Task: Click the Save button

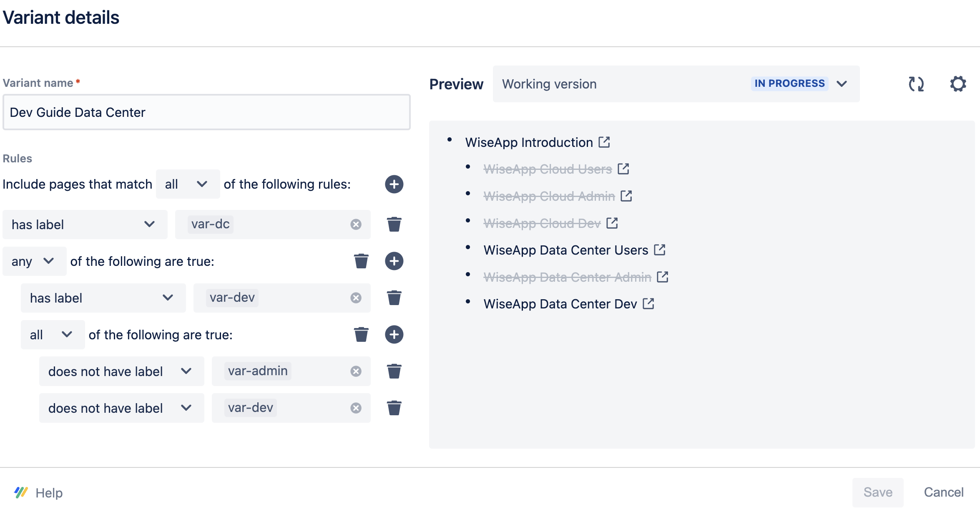Action: [877, 492]
